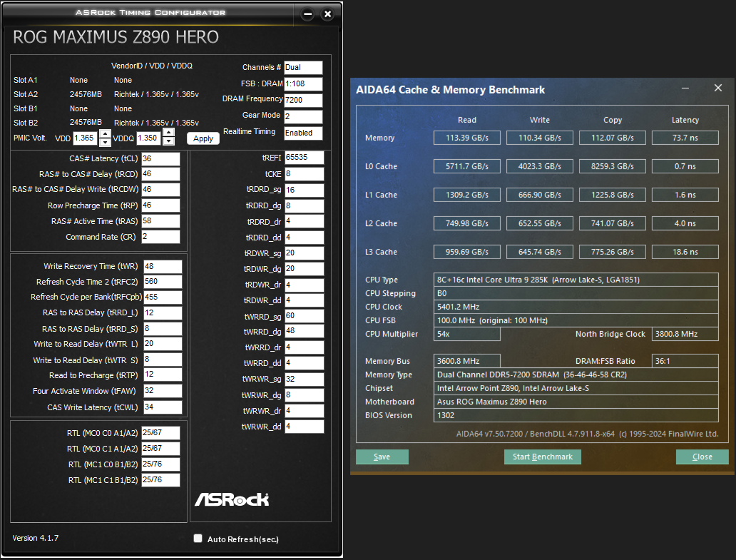Click the tREFI value field
This screenshot has height=560, width=736.
[304, 158]
